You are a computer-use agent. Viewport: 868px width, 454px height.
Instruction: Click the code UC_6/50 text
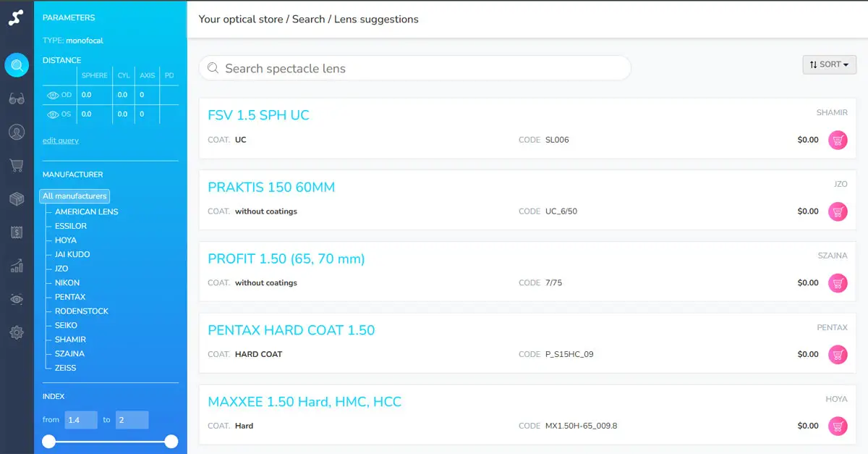(x=561, y=211)
